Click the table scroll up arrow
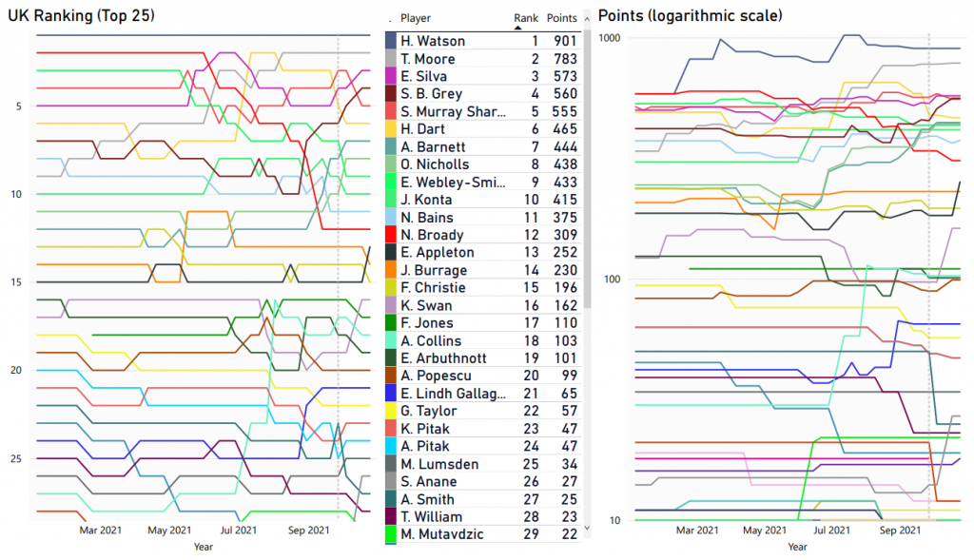This screenshot has width=974, height=560. [586, 19]
